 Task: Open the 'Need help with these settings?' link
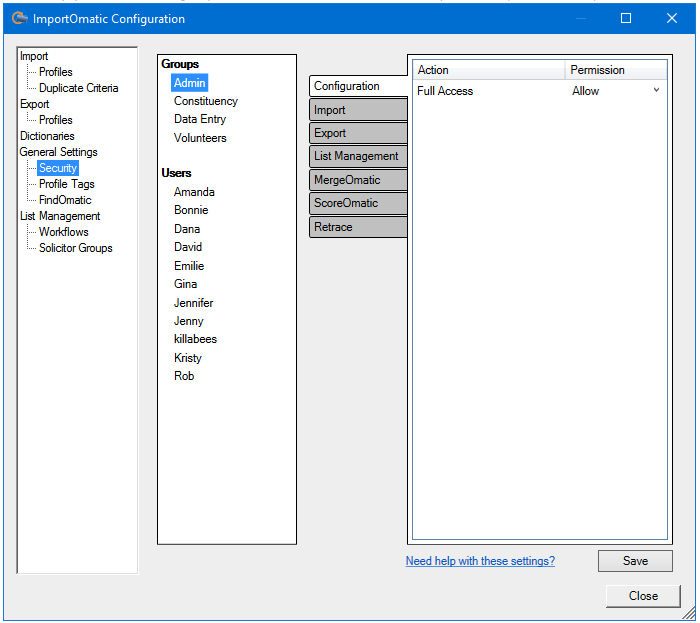(480, 561)
